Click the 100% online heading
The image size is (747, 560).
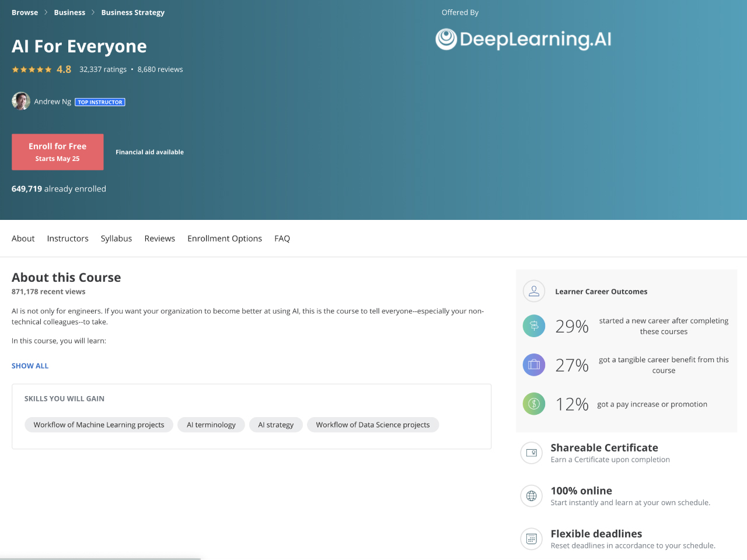click(x=581, y=491)
